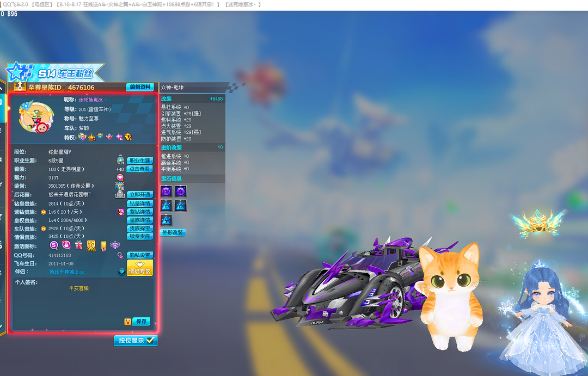Image resolution: width=588 pixels, height=376 pixels.
Task: Click the blue heart icon beside partner name
Action: click(121, 272)
